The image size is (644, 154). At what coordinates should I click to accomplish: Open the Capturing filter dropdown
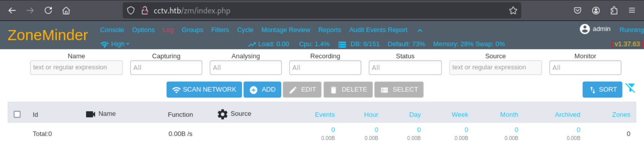[166, 67]
